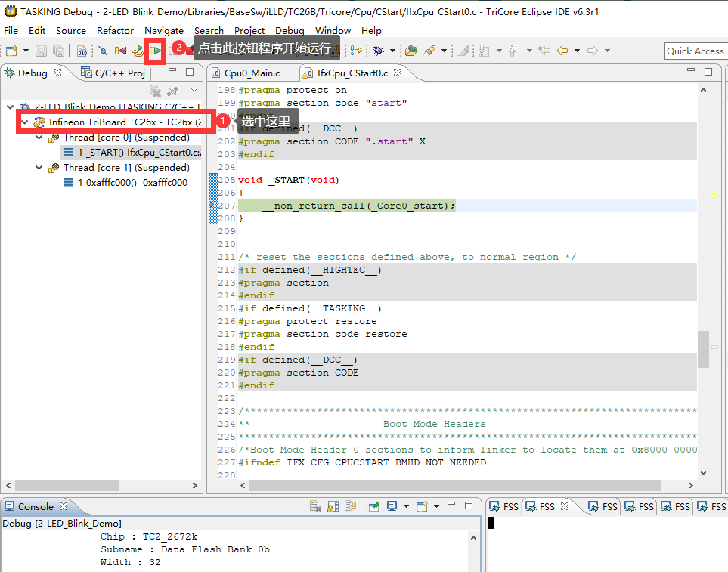Click the editor horizontal scrollbar

click(x=455, y=485)
